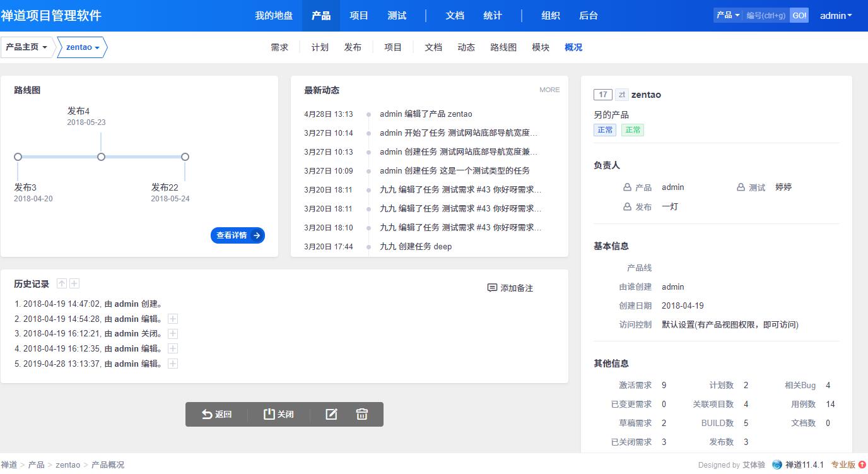Switch to the 项目 main navigation tab
The height and width of the screenshot is (474, 868).
pos(359,16)
